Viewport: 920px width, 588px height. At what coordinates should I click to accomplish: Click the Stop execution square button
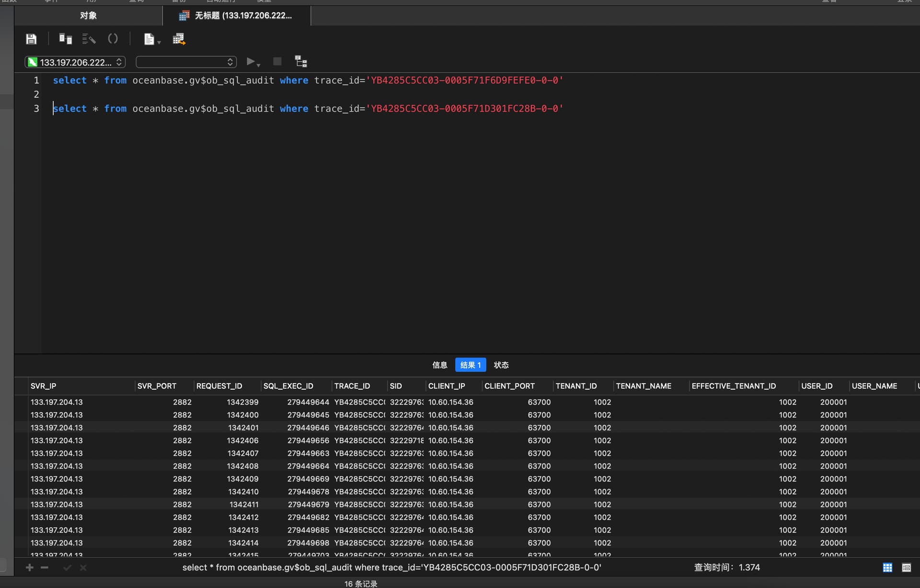coord(277,61)
